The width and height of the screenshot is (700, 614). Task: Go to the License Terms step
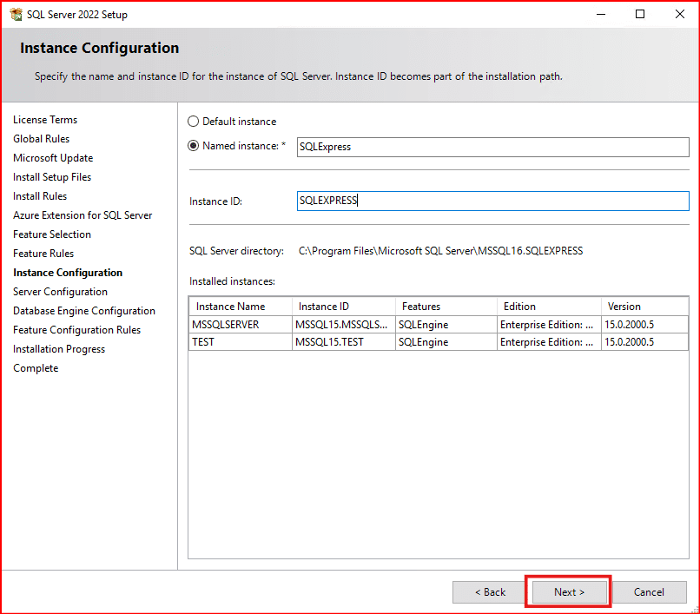point(45,120)
